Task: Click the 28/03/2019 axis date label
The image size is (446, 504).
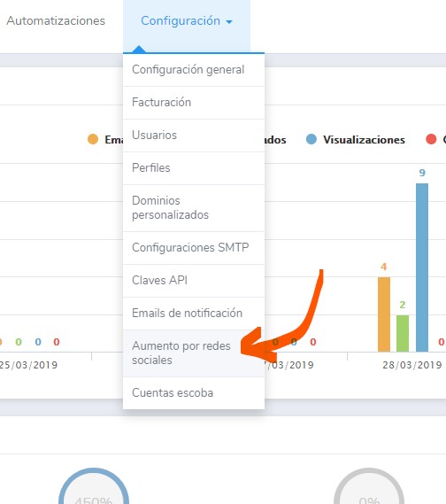Action: click(x=412, y=365)
